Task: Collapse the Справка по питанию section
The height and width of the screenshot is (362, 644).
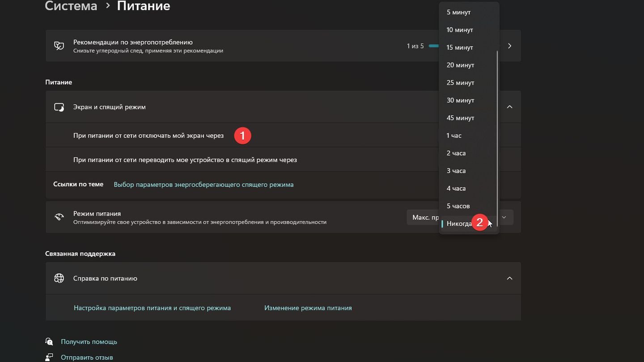Action: pos(509,278)
